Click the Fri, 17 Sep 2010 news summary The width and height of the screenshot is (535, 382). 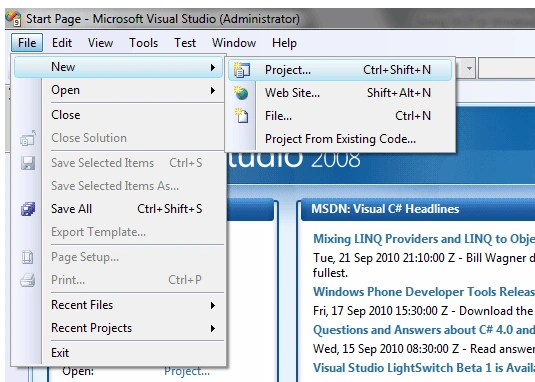tap(424, 311)
